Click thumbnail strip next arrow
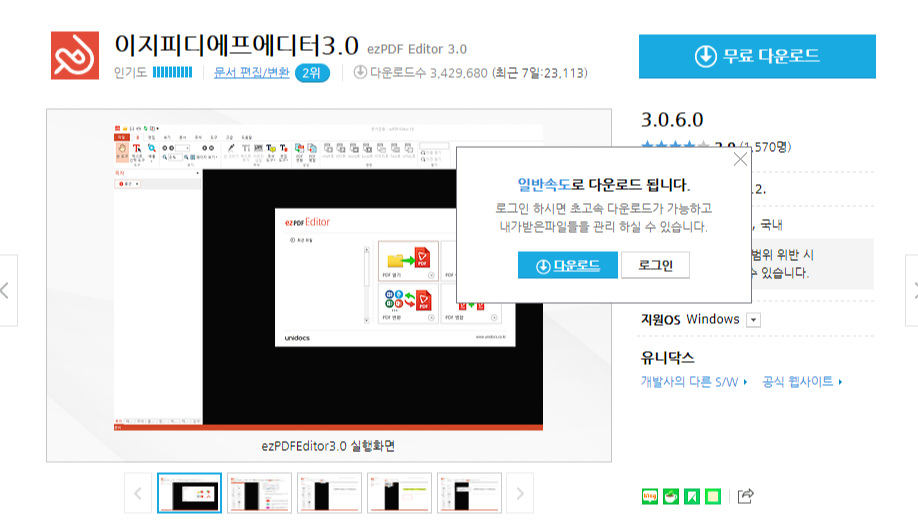This screenshot has width=918, height=527. [520, 494]
